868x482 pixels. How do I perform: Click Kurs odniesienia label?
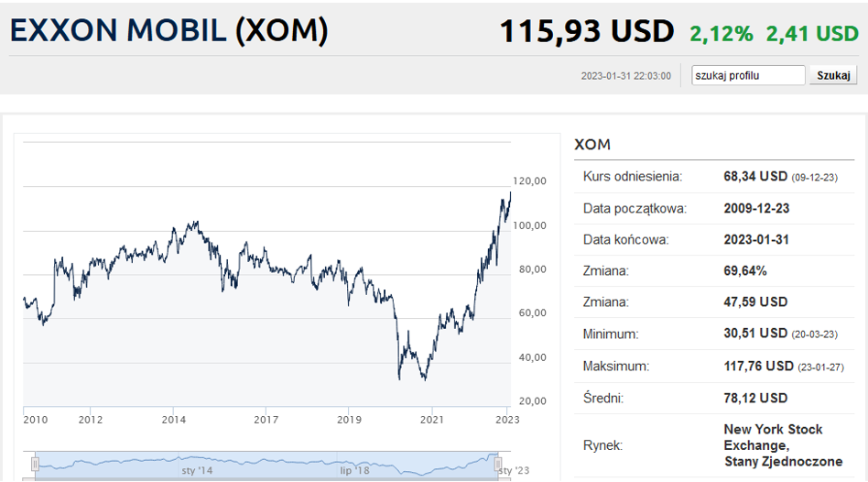click(632, 177)
